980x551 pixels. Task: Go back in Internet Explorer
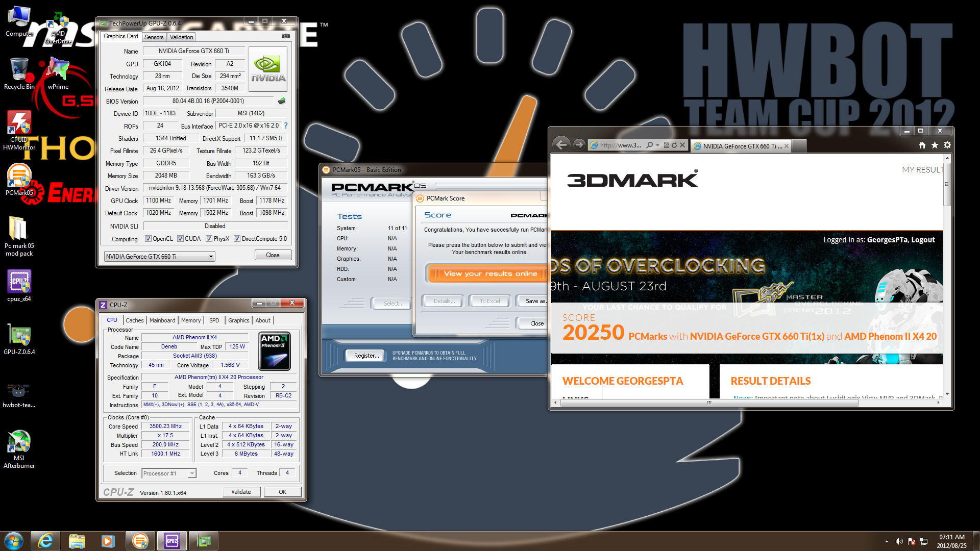tap(561, 145)
